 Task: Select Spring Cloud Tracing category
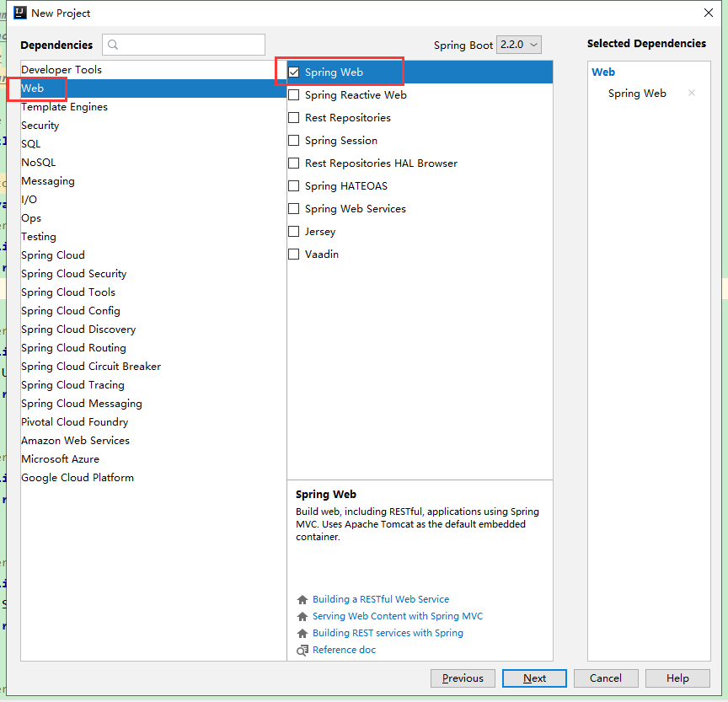[x=153, y=385]
